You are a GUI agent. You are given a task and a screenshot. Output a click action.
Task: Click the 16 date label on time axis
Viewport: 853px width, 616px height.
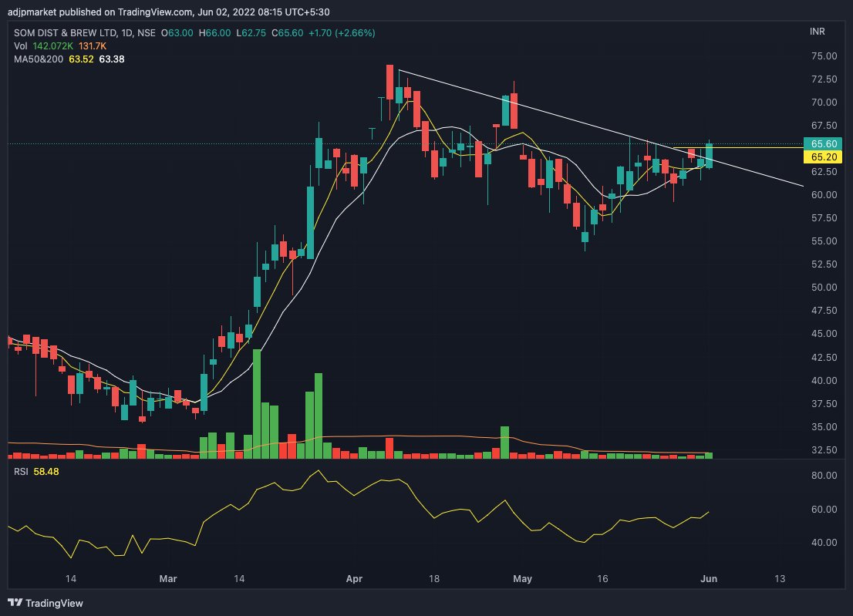[x=602, y=578]
